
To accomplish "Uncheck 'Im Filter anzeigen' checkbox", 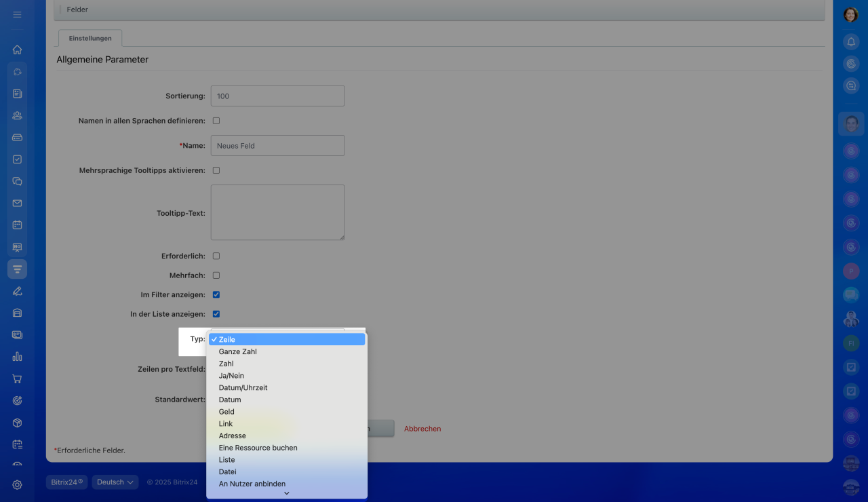I will point(216,294).
